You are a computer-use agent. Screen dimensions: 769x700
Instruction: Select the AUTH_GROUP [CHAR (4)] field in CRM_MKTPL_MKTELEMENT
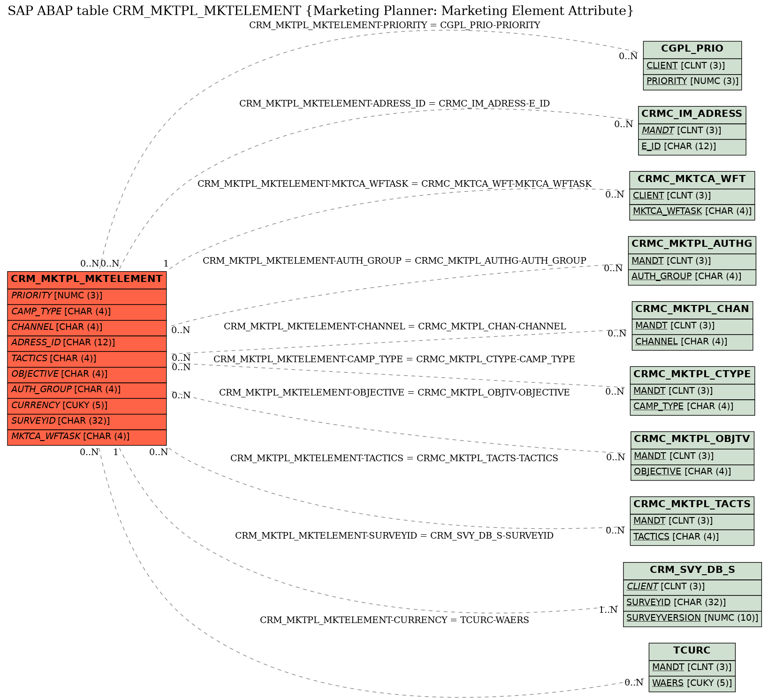pyautogui.click(x=87, y=390)
